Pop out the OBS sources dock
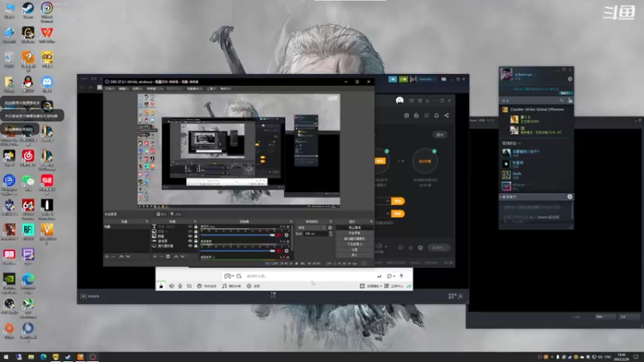 tap(195, 222)
